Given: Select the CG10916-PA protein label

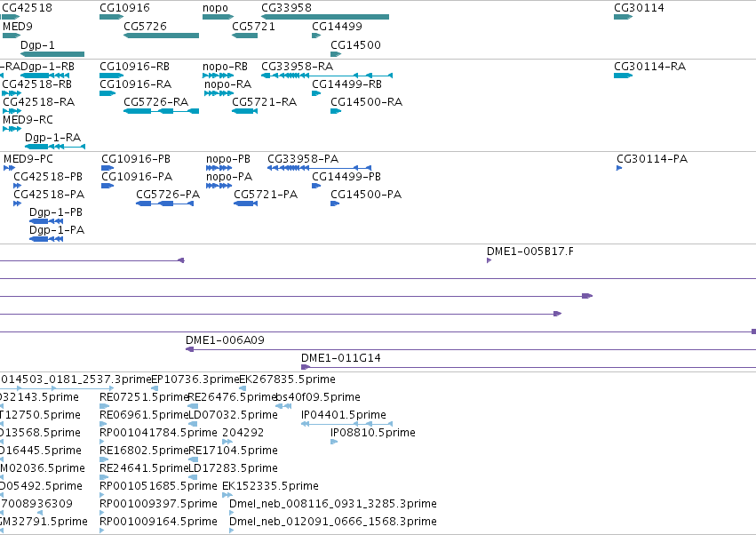Looking at the screenshot, I should point(137,177).
